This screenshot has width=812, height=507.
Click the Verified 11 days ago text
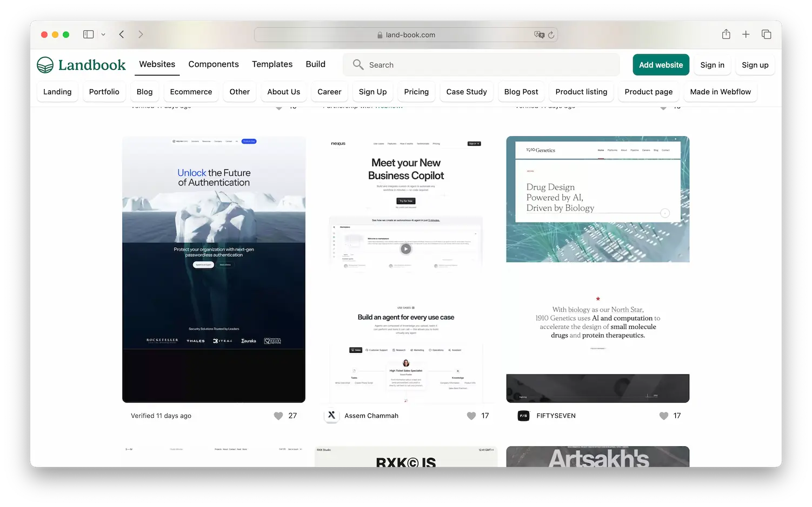[x=161, y=416]
